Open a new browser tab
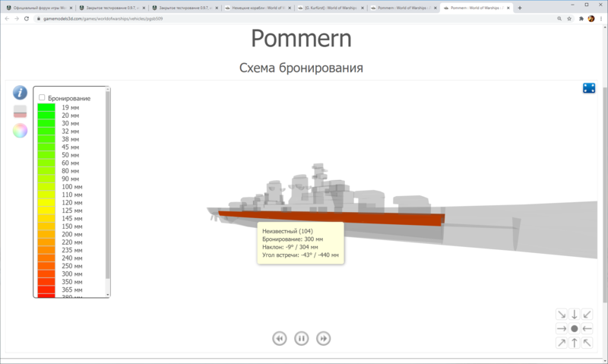 (520, 8)
